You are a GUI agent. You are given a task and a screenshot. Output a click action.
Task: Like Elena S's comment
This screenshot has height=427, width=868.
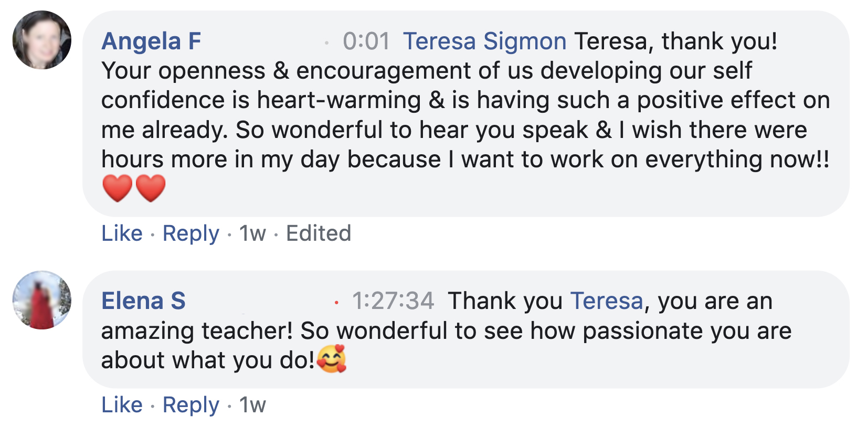[x=122, y=404]
